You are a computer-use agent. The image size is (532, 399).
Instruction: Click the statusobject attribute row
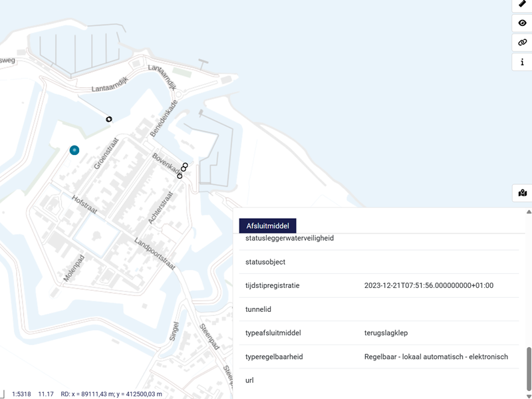point(379,261)
